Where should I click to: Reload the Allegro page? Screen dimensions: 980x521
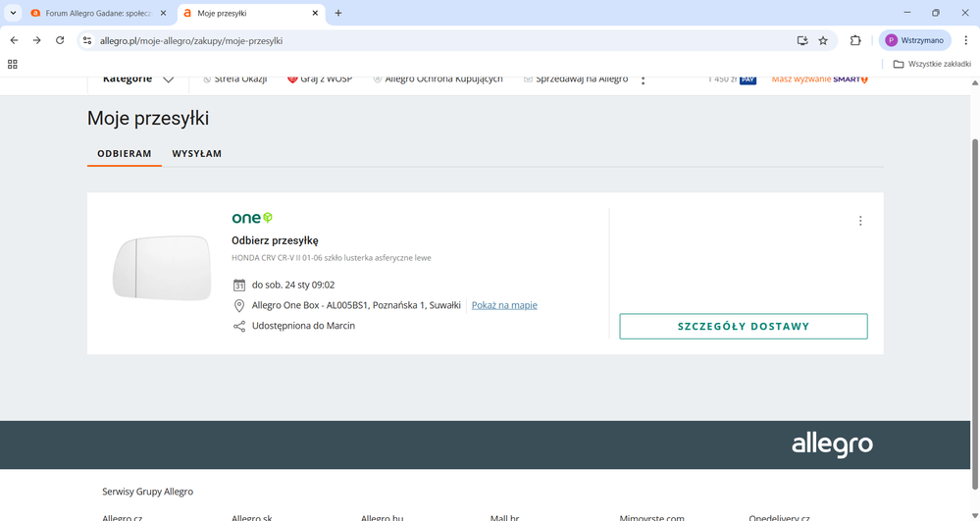[x=60, y=40]
